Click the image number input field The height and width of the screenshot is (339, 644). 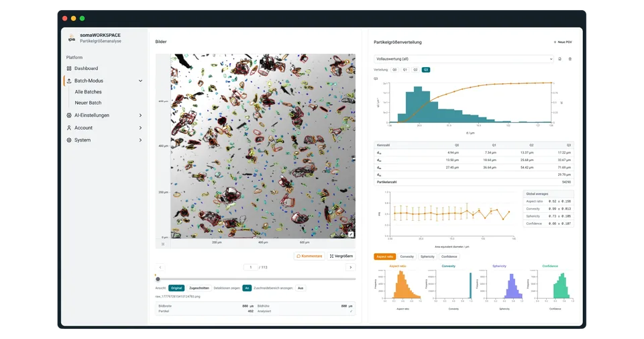point(250,267)
